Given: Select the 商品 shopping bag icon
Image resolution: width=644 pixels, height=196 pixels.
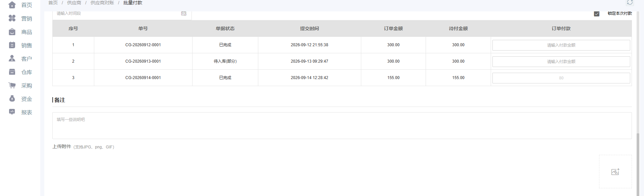Looking at the screenshot, I should [12, 32].
